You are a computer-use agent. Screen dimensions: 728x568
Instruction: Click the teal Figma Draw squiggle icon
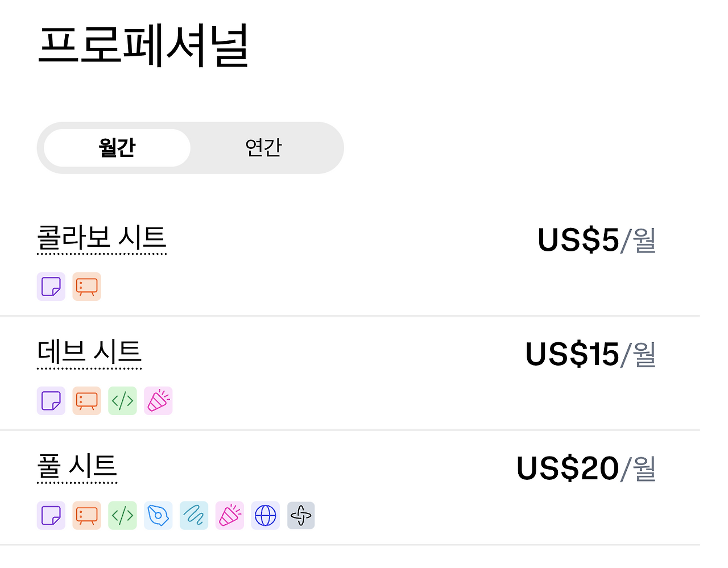tap(194, 516)
